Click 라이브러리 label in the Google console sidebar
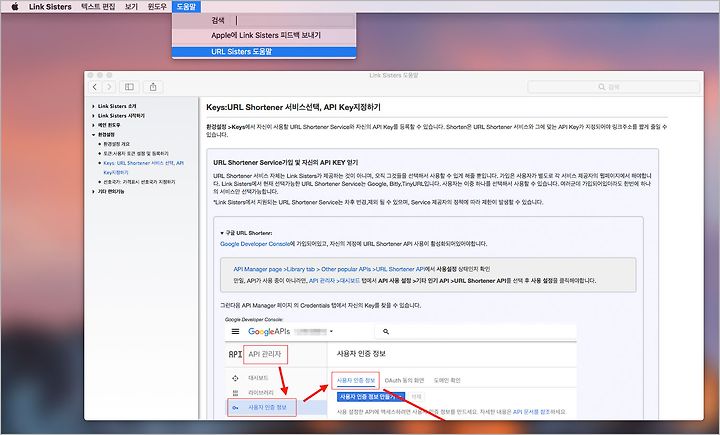 [261, 393]
